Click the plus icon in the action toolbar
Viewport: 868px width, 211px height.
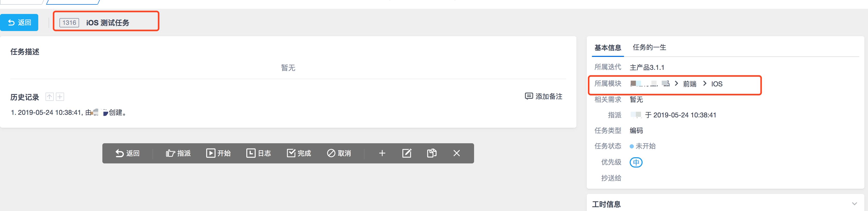pos(382,153)
